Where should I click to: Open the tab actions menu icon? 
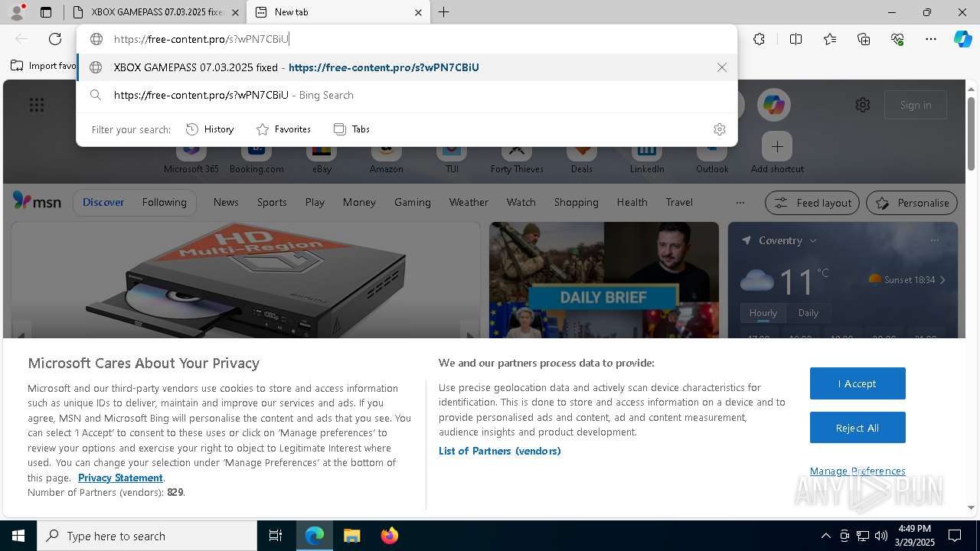(x=46, y=12)
